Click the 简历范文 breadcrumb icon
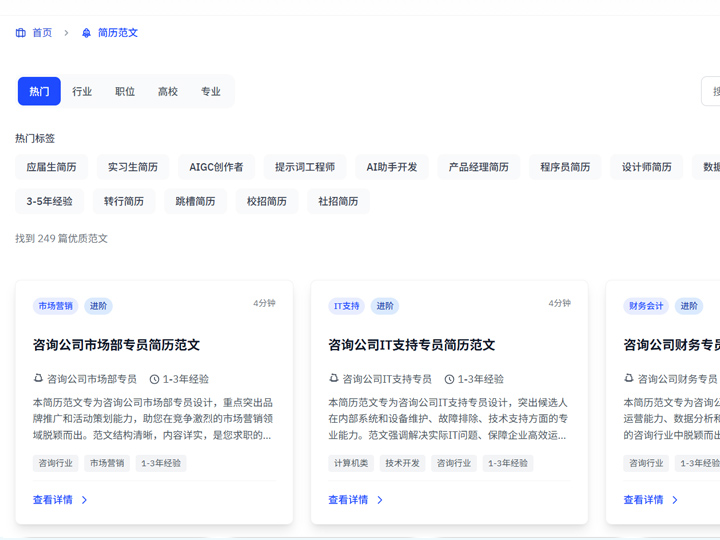The width and height of the screenshot is (720, 540). [86, 33]
